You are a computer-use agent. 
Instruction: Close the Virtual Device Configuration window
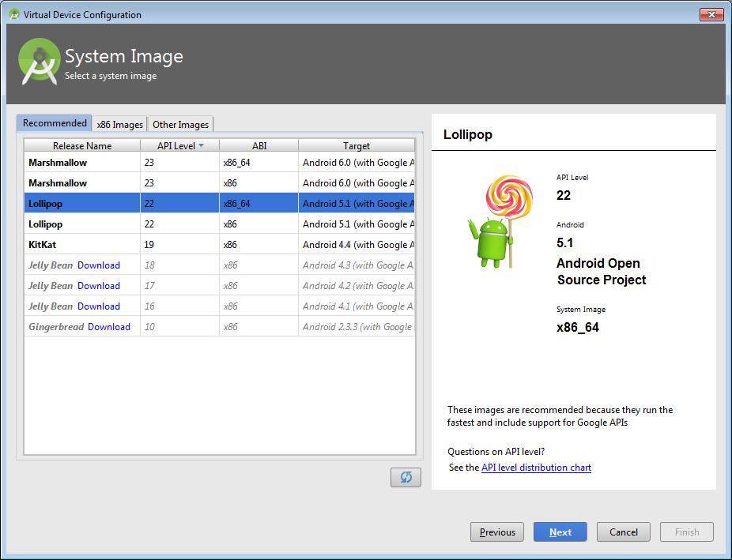pos(711,14)
